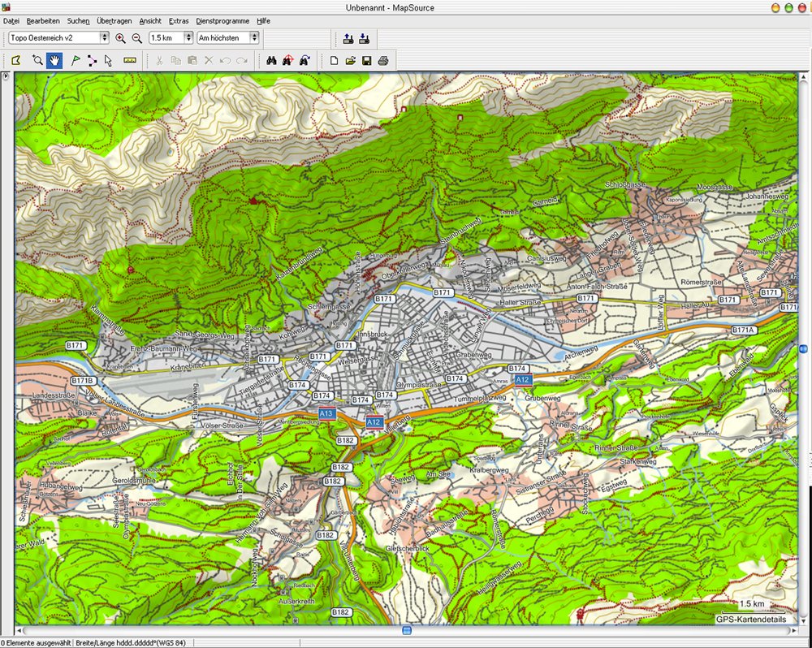Open the Ansicht menu

tap(150, 21)
